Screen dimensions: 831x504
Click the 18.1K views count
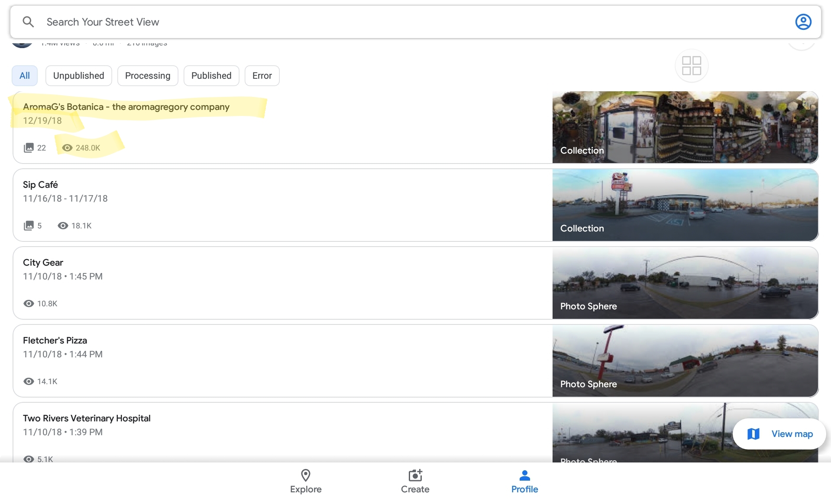coord(81,226)
